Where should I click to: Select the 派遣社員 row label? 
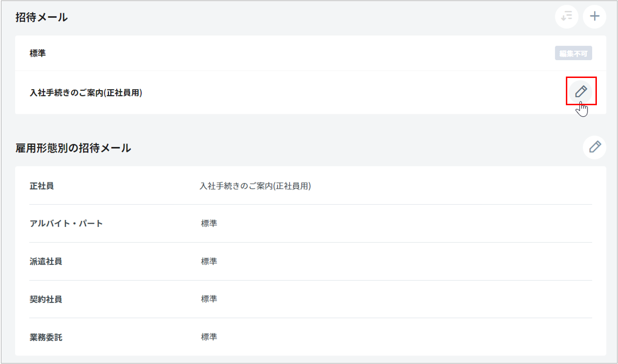46,262
